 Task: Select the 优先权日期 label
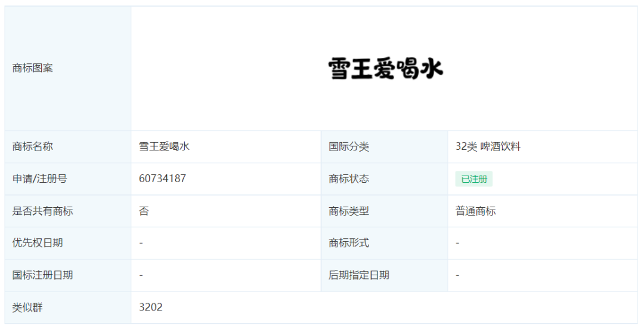(x=38, y=242)
